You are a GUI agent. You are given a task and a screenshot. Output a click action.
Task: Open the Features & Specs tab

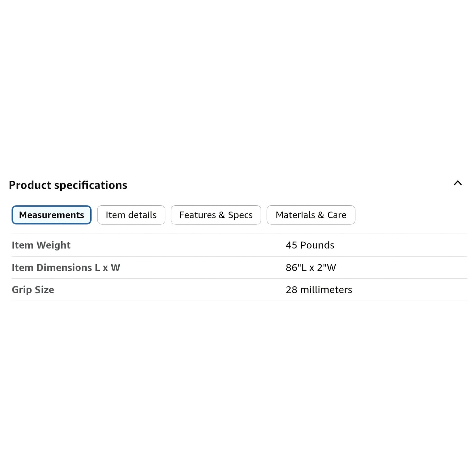point(216,215)
